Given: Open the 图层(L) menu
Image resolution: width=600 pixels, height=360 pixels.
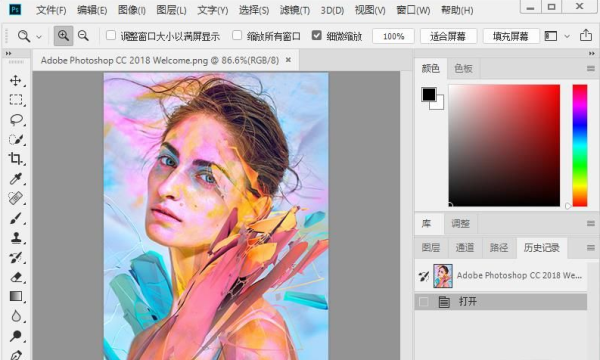Looking at the screenshot, I should (171, 10).
